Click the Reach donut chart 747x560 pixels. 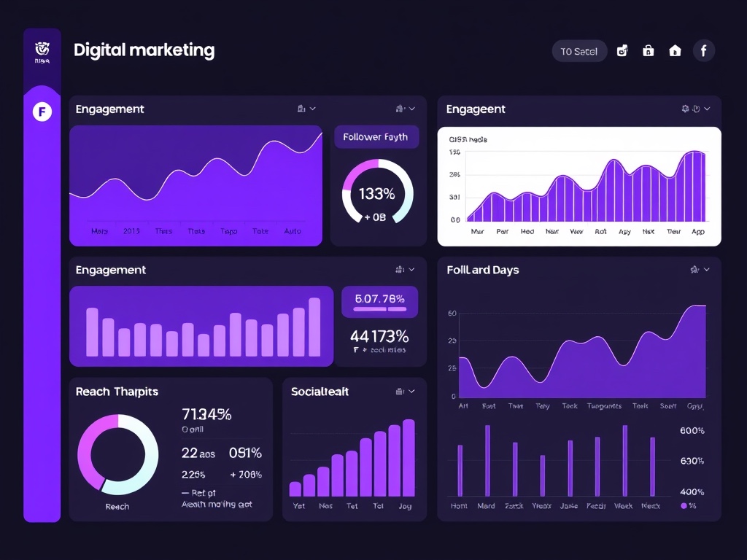(x=117, y=454)
